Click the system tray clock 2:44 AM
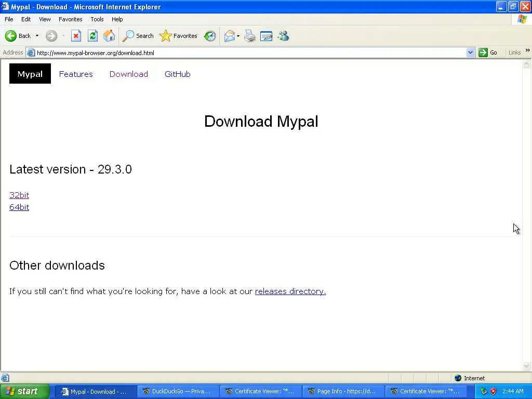The image size is (532, 399). tap(513, 391)
